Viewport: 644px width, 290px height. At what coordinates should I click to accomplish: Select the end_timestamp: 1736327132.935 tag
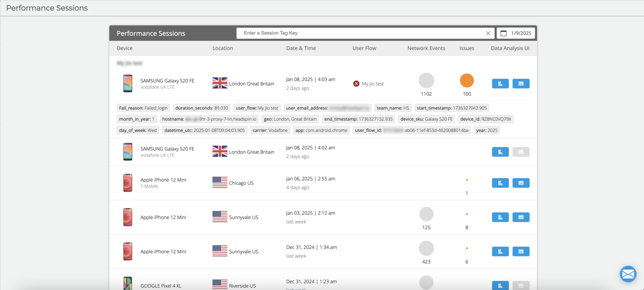[359, 119]
